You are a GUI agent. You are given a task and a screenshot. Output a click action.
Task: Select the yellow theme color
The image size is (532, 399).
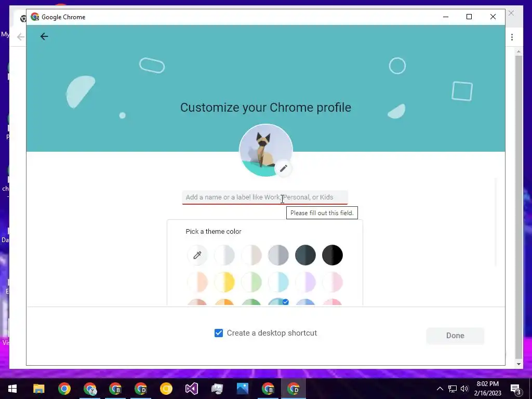(x=224, y=282)
